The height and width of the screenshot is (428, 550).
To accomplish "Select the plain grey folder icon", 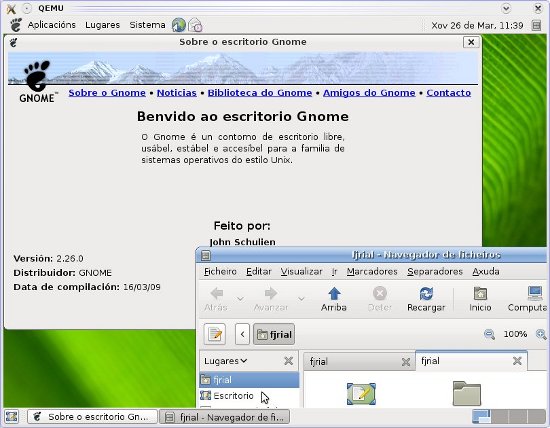I will click(x=467, y=393).
